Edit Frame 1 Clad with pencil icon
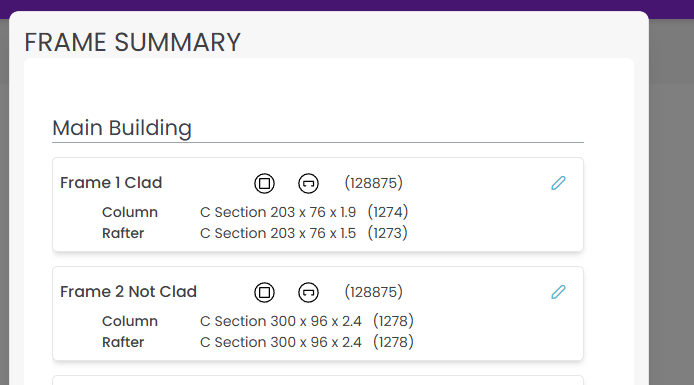The height and width of the screenshot is (385, 694). [x=558, y=183]
